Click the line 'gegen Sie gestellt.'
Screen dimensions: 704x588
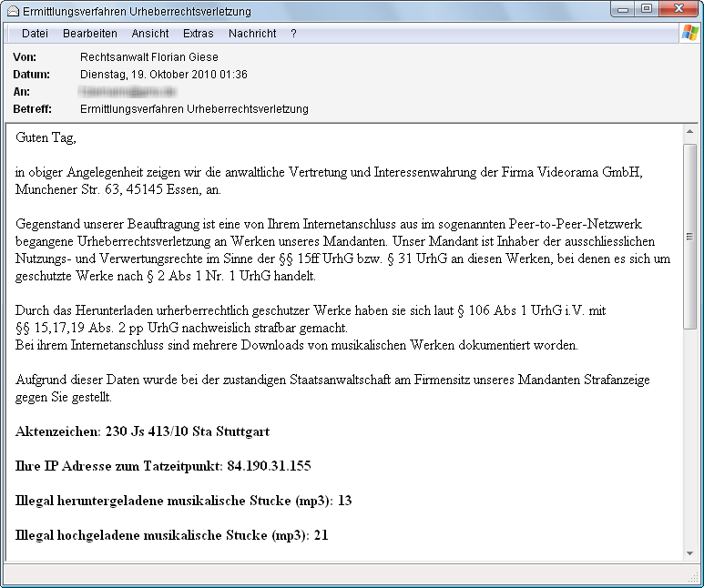pos(64,397)
